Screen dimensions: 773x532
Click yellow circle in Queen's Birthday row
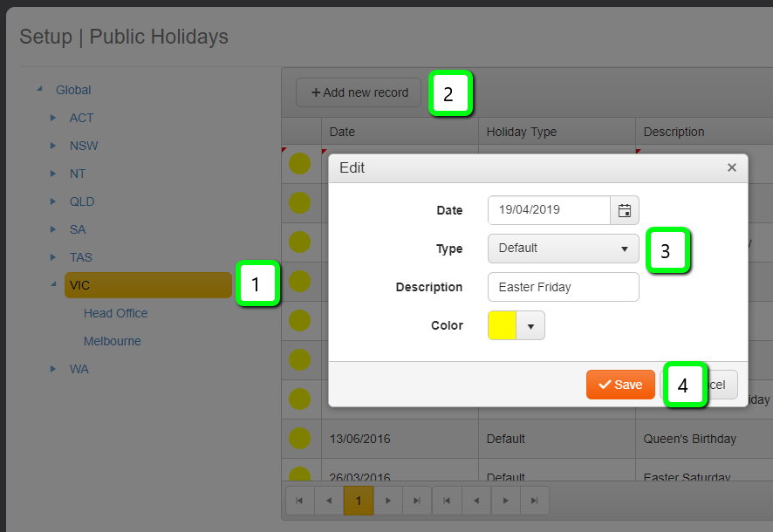(299, 439)
